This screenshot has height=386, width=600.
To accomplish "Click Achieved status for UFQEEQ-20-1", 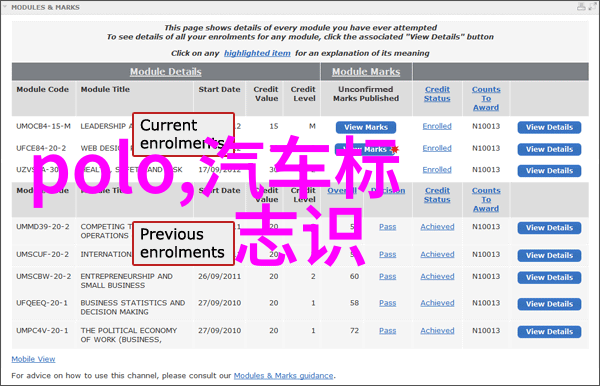I will point(437,303).
